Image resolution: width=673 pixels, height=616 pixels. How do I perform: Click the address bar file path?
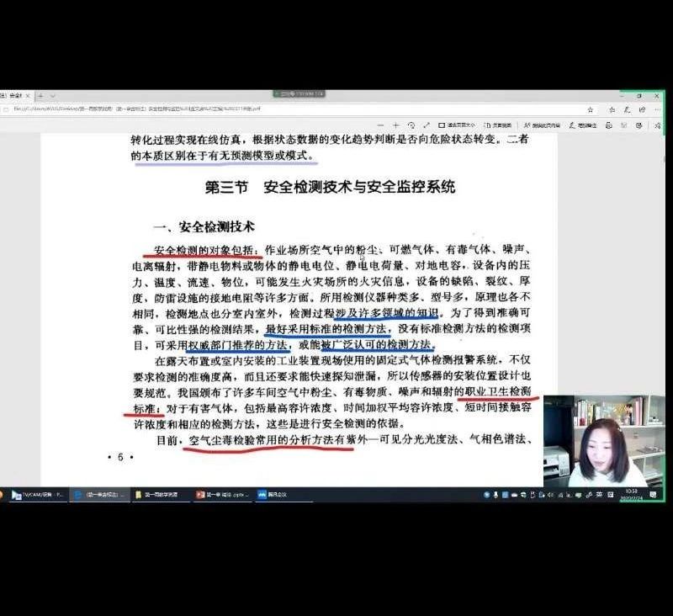[136, 109]
